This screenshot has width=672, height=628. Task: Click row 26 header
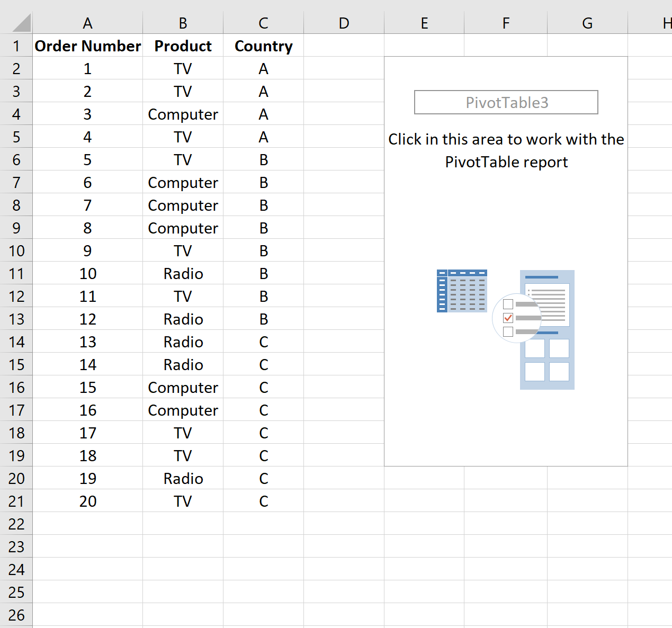point(16,615)
